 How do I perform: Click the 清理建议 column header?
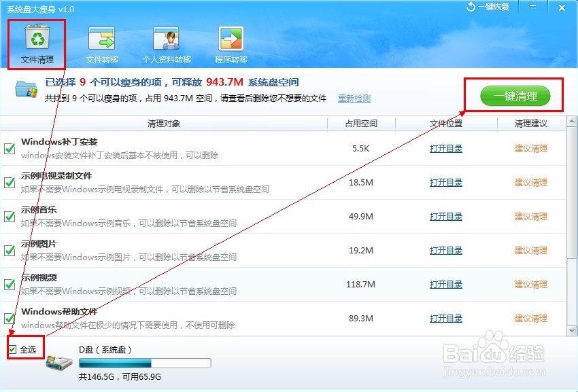531,124
